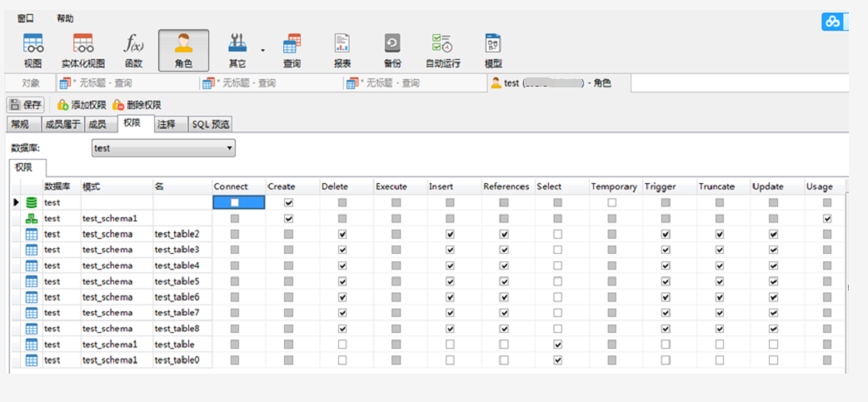
Task: Toggle Connect checkbox for test database row
Action: point(235,202)
